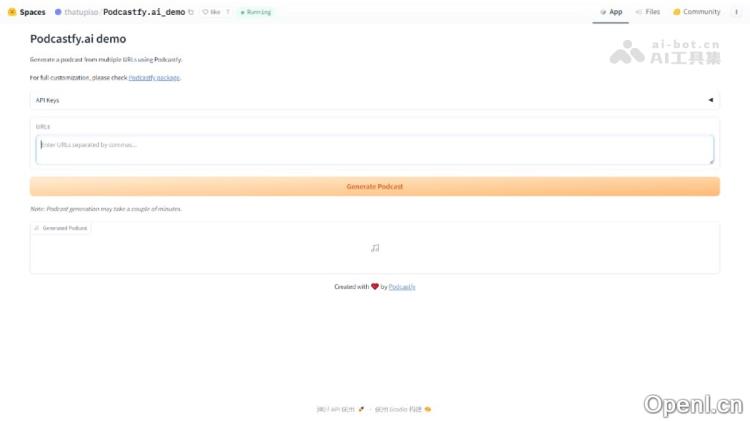
Task: Click the Running status badge
Action: click(x=256, y=12)
